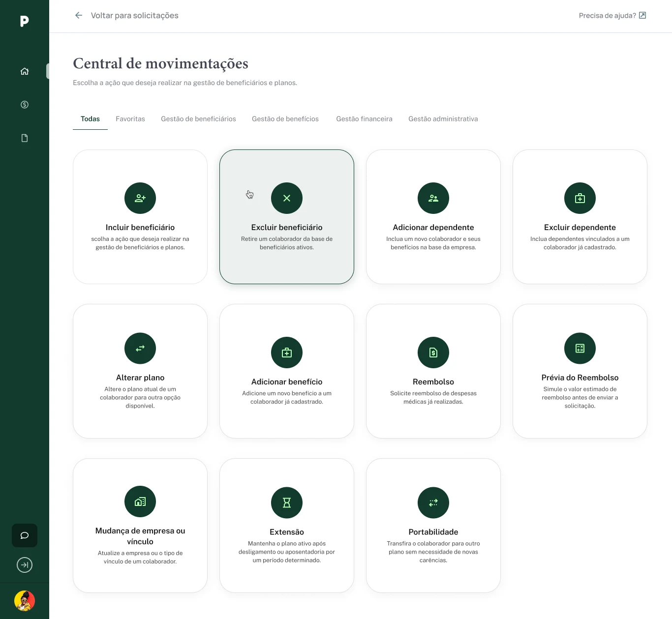The width and height of the screenshot is (672, 619).
Task: Open the dollar coin sidebar icon
Action: tap(25, 105)
